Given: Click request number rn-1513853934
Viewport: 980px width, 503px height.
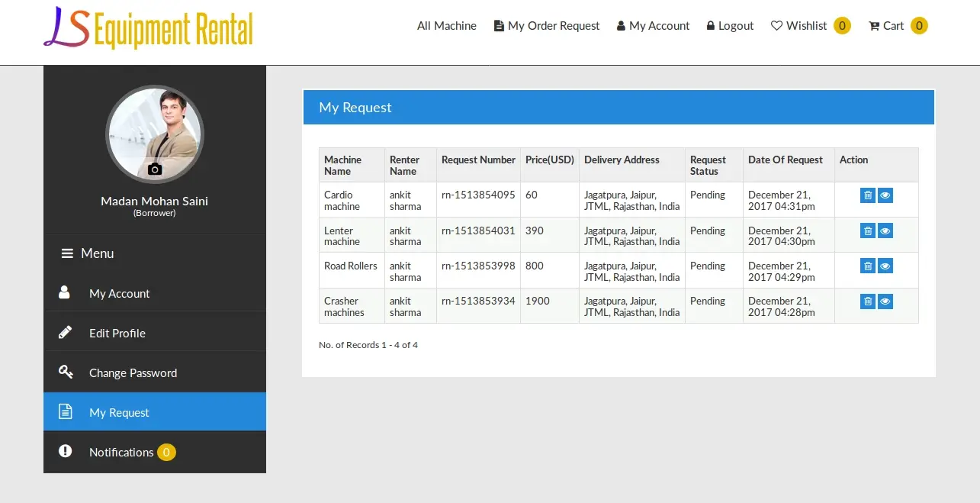Looking at the screenshot, I should click(x=478, y=301).
